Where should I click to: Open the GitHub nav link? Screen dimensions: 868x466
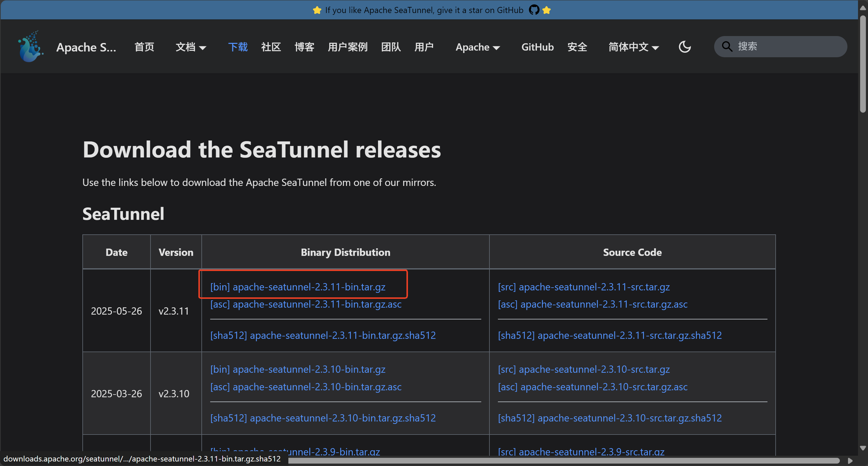538,47
